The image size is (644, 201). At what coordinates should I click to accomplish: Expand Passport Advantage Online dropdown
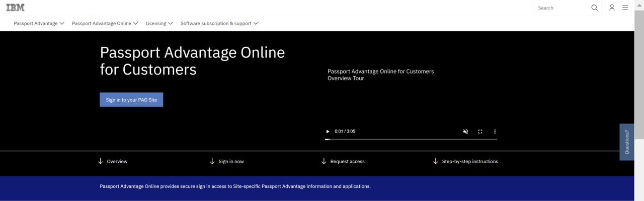coord(105,23)
